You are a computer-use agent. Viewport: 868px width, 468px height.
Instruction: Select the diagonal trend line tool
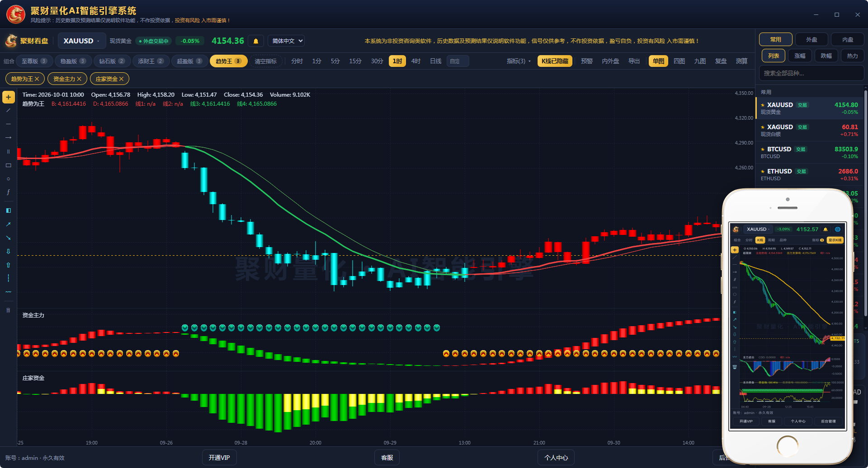click(x=8, y=110)
